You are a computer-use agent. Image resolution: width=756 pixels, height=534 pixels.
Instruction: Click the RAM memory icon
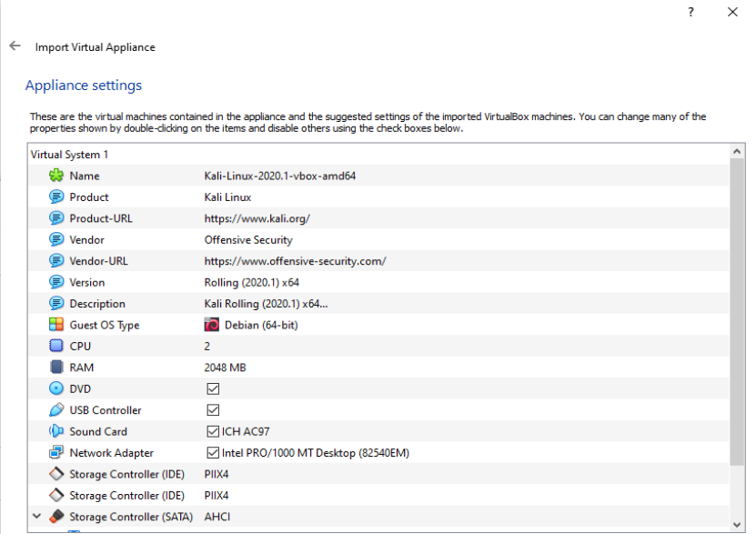[56, 368]
